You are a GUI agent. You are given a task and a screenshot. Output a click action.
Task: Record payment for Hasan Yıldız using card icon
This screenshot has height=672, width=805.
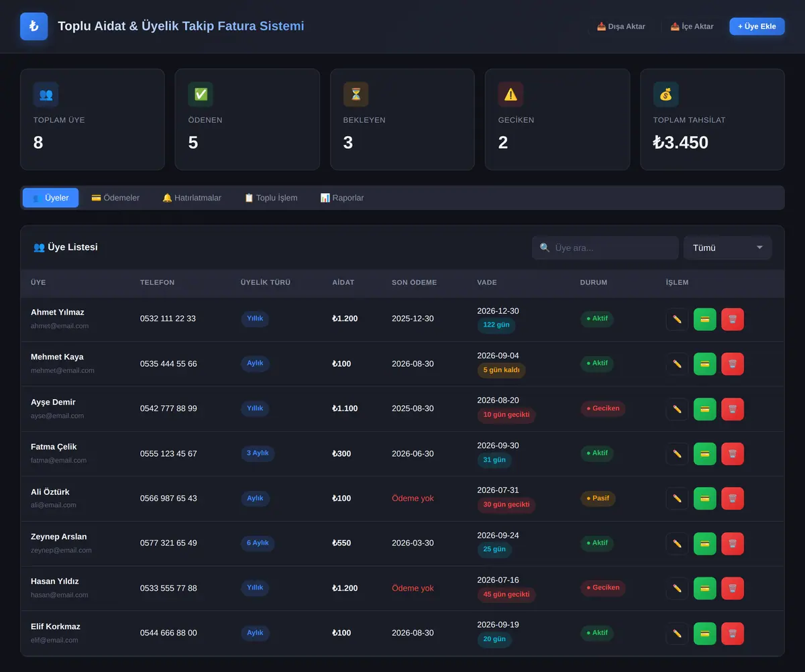click(705, 589)
